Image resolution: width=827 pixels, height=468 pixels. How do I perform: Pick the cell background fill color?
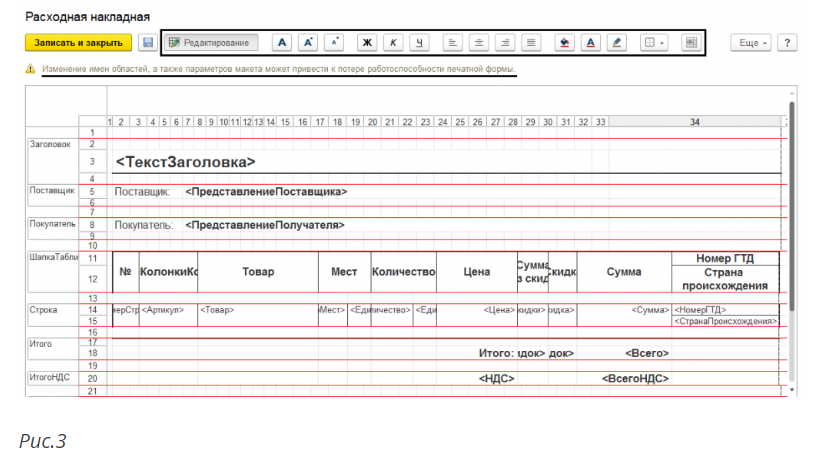pyautogui.click(x=564, y=43)
